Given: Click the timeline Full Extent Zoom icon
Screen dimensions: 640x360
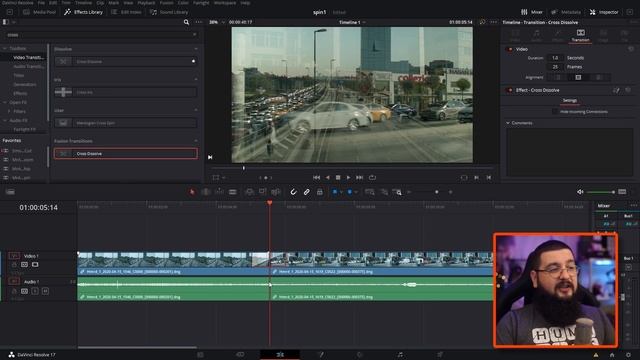Looking at the screenshot, I should (370, 192).
